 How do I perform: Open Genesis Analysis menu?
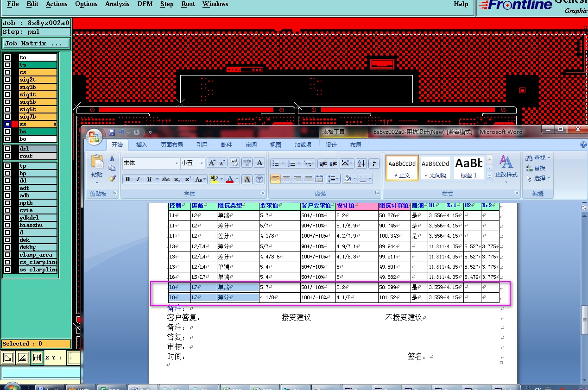(x=117, y=4)
